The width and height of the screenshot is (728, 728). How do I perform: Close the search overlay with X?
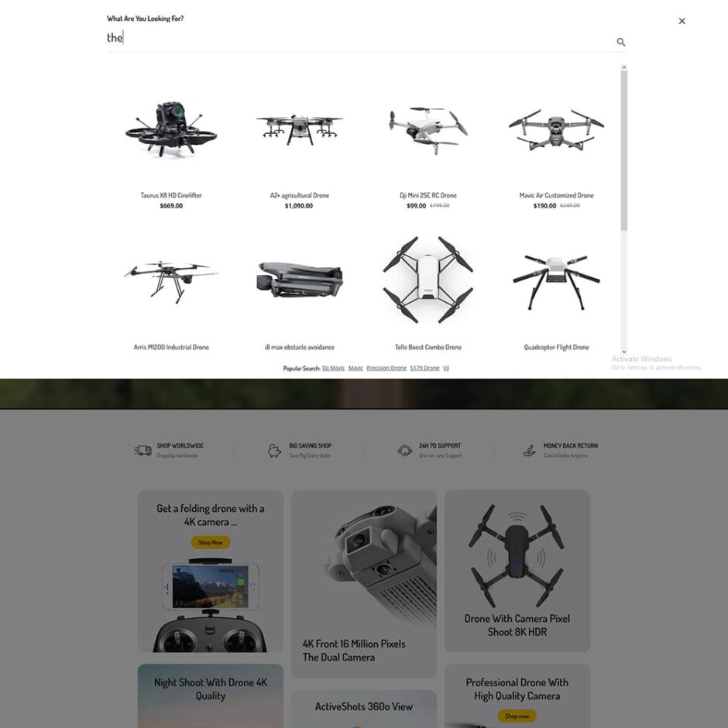pos(682,21)
